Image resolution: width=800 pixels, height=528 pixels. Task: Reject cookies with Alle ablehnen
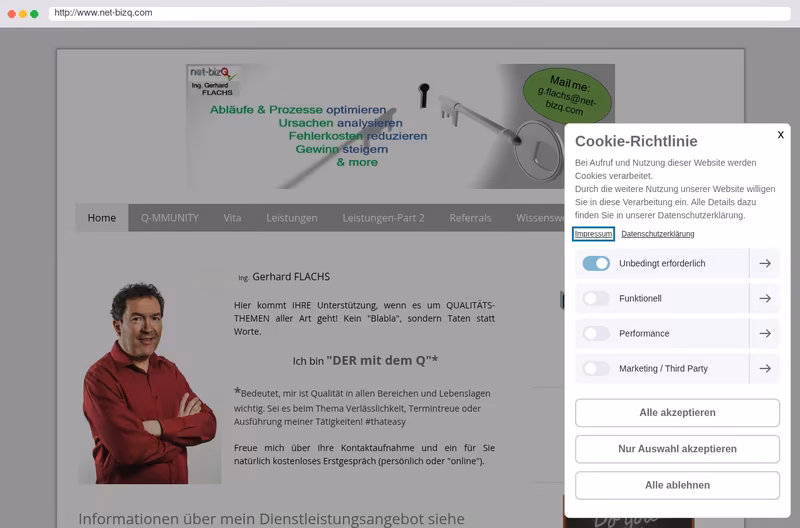tap(677, 485)
